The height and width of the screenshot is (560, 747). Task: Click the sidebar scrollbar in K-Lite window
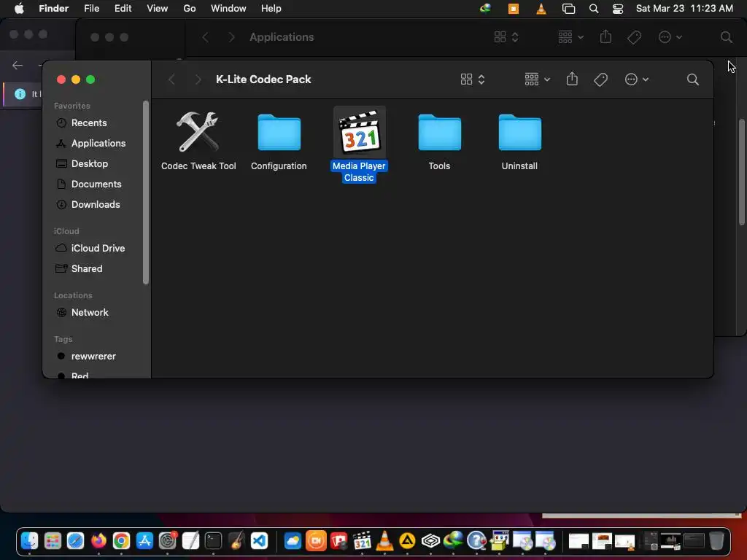pyautogui.click(x=146, y=192)
